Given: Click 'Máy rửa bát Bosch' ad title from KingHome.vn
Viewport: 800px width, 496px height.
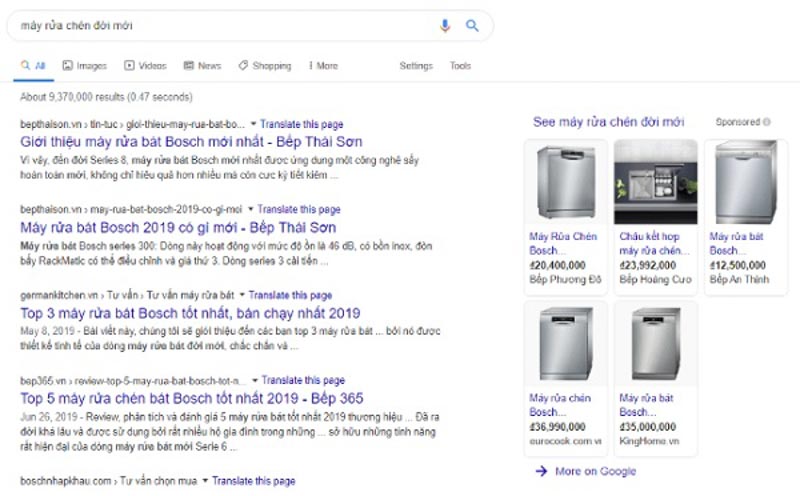Looking at the screenshot, I should pos(646,405).
